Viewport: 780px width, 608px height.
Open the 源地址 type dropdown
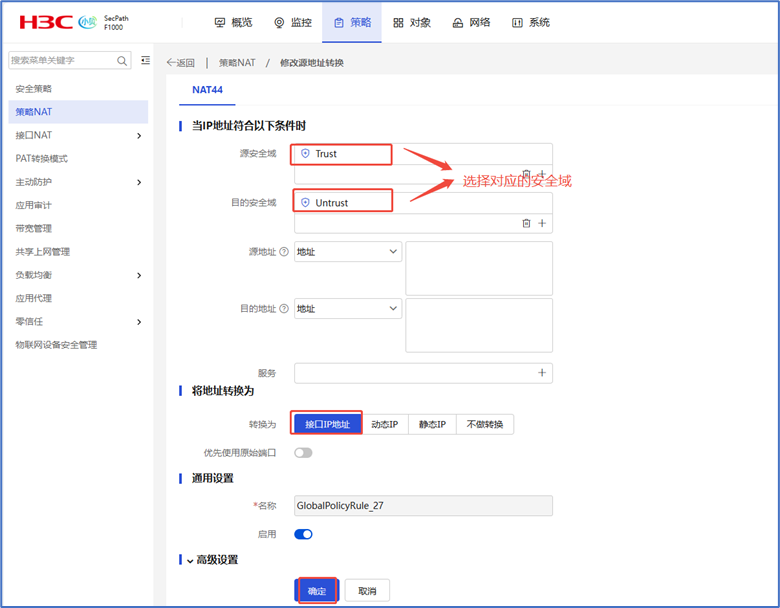click(348, 252)
